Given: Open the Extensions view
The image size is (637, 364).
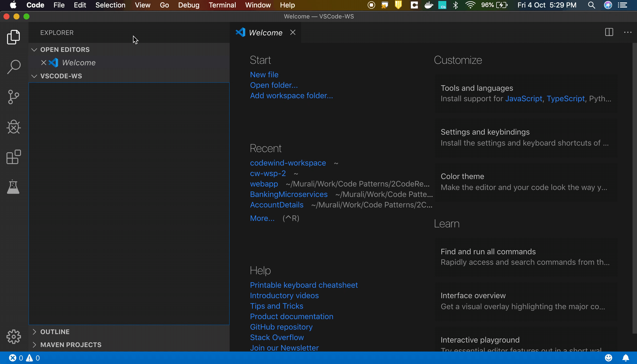Looking at the screenshot, I should [x=13, y=157].
